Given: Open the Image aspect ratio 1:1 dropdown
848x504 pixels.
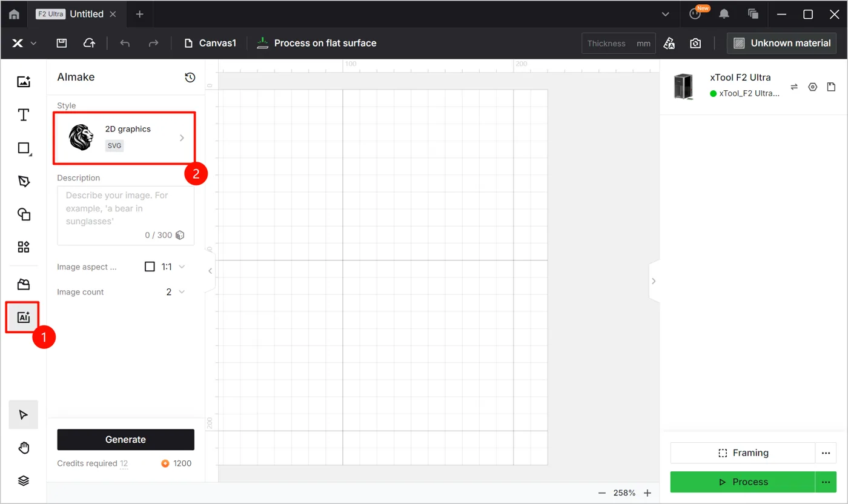Looking at the screenshot, I should point(165,267).
